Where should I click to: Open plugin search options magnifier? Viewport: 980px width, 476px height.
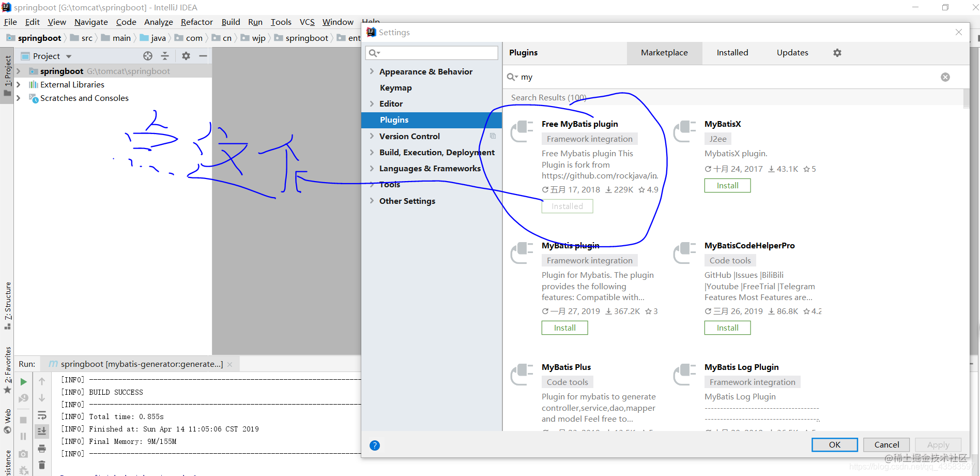tap(512, 77)
